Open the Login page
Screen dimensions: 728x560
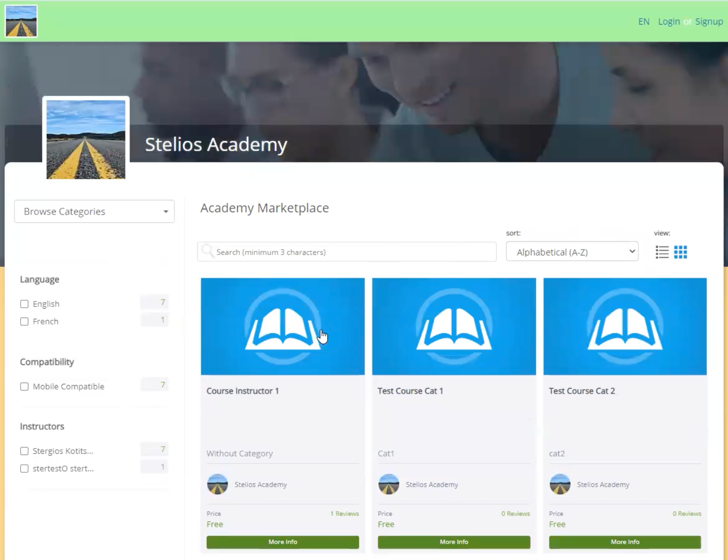click(669, 21)
